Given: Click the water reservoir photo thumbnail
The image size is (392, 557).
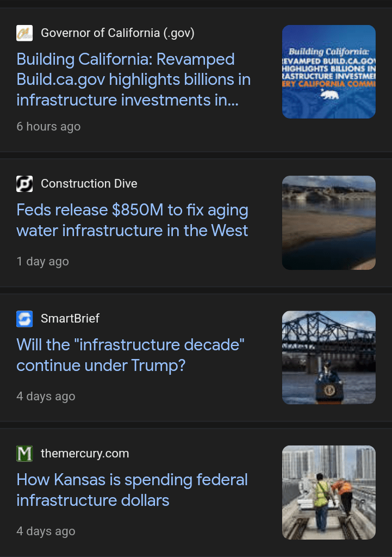Looking at the screenshot, I should tap(328, 222).
